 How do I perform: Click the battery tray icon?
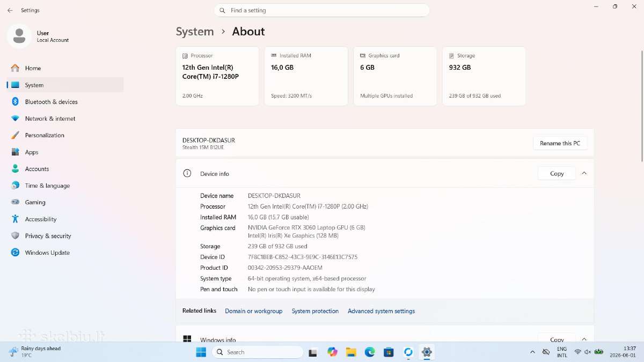pos(599,352)
